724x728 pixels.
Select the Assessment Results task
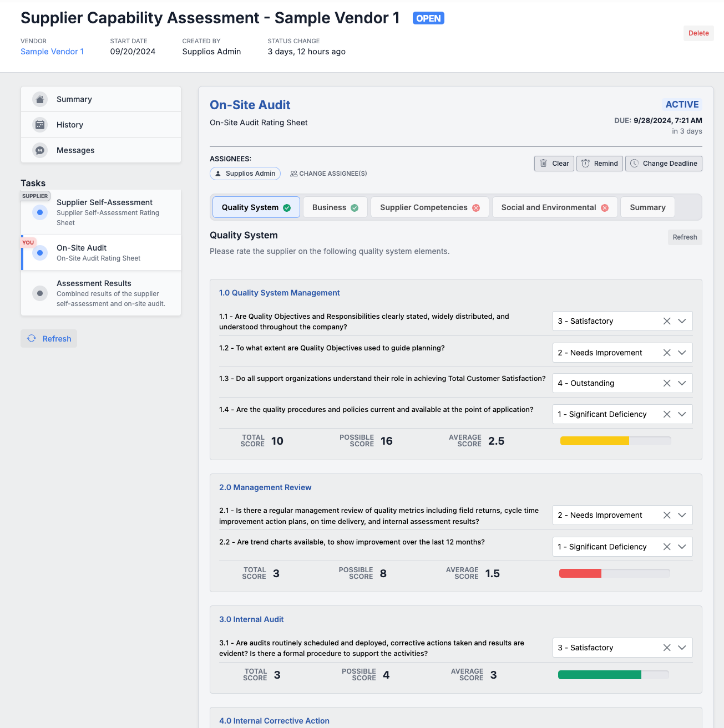coord(101,293)
